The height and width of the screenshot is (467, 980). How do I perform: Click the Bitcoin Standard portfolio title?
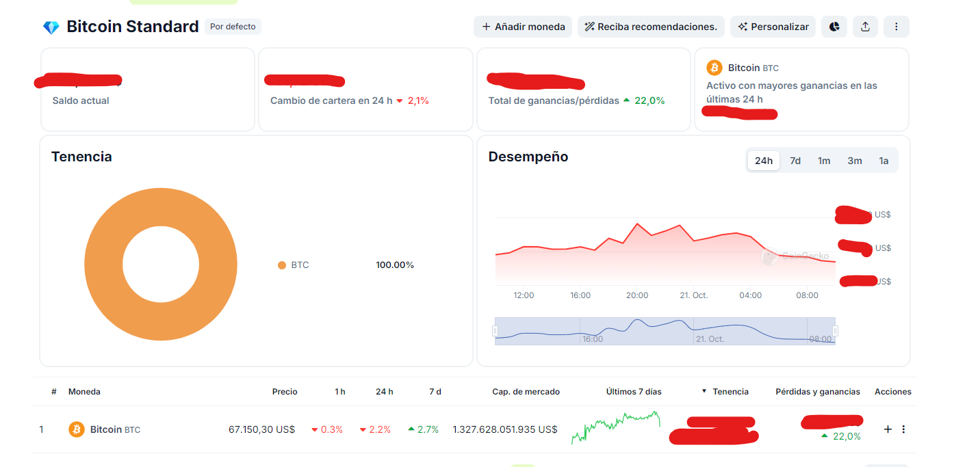tap(133, 27)
